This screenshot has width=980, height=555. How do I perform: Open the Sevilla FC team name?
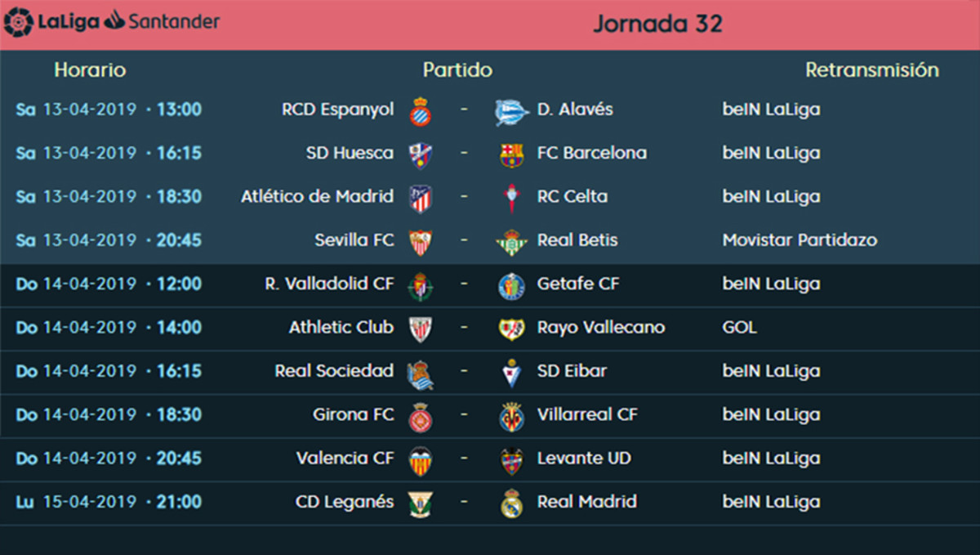(354, 240)
